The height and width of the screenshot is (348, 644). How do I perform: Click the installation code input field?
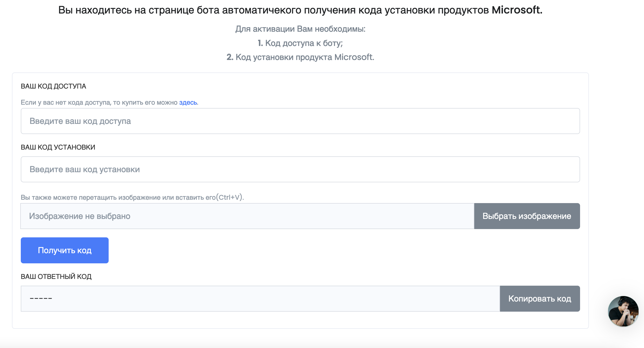click(x=300, y=169)
